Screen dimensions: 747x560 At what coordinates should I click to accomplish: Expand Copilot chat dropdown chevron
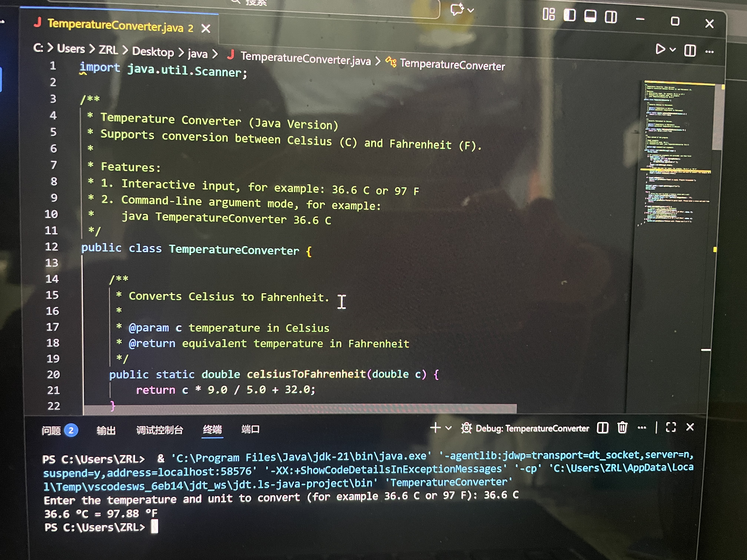click(x=471, y=10)
